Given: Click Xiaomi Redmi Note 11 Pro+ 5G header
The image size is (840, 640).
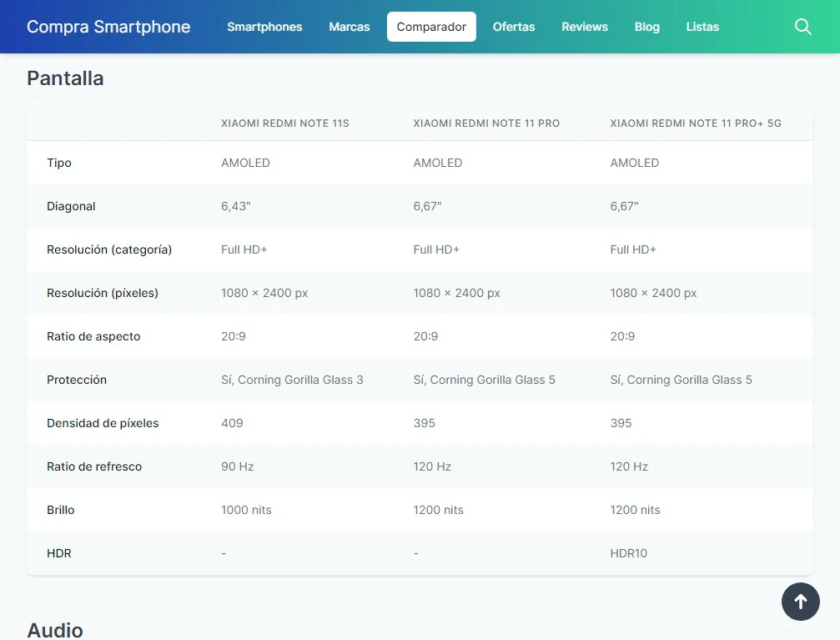Looking at the screenshot, I should [696, 123].
